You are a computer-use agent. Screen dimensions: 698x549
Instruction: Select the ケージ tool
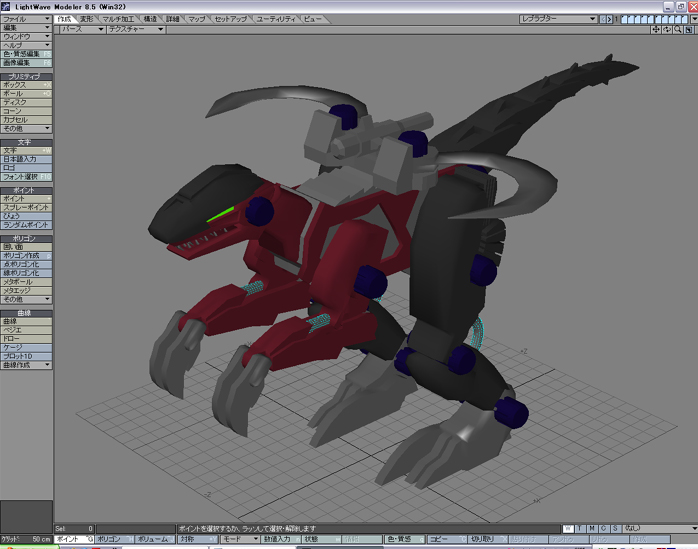[26, 347]
